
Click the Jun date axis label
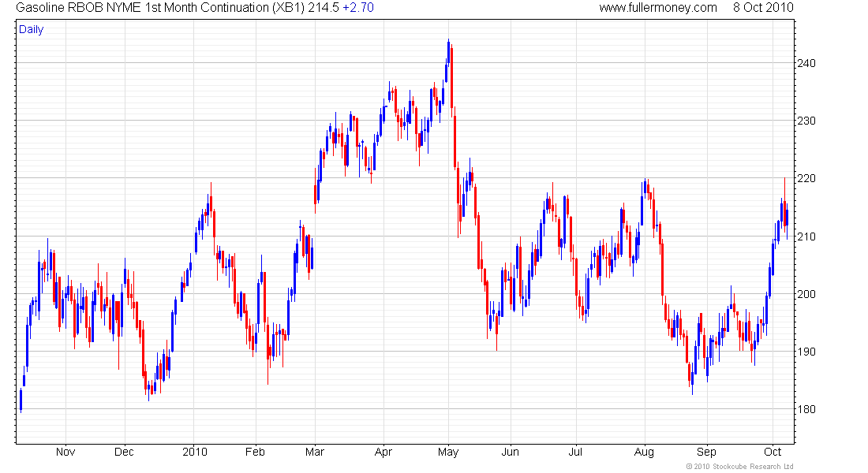[x=510, y=452]
